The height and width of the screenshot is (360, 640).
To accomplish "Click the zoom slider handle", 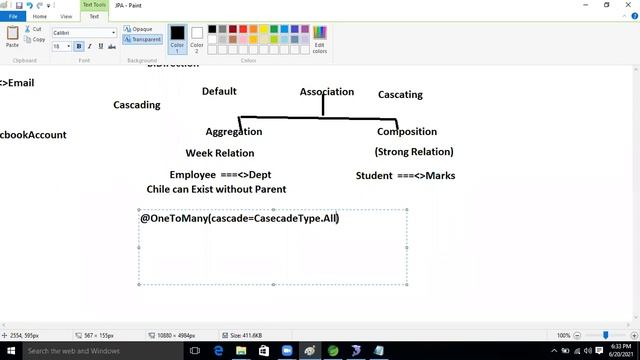I will pyautogui.click(x=606, y=335).
